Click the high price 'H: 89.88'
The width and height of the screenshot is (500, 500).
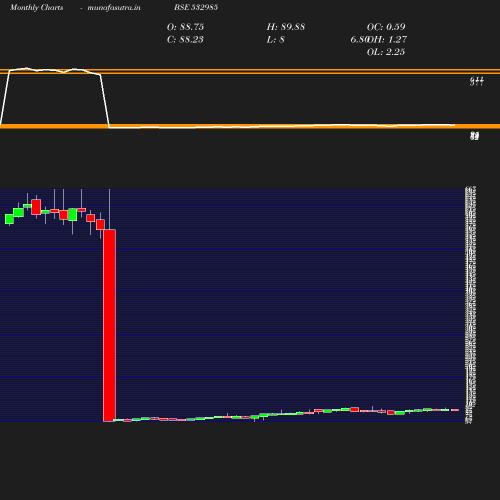(286, 27)
